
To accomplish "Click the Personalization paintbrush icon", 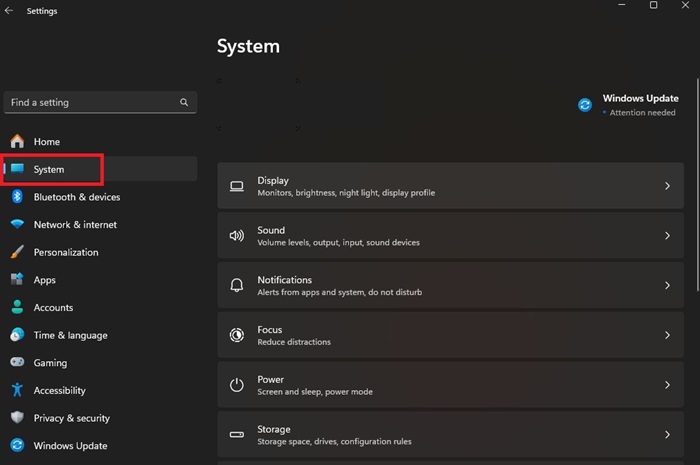I will pos(17,252).
